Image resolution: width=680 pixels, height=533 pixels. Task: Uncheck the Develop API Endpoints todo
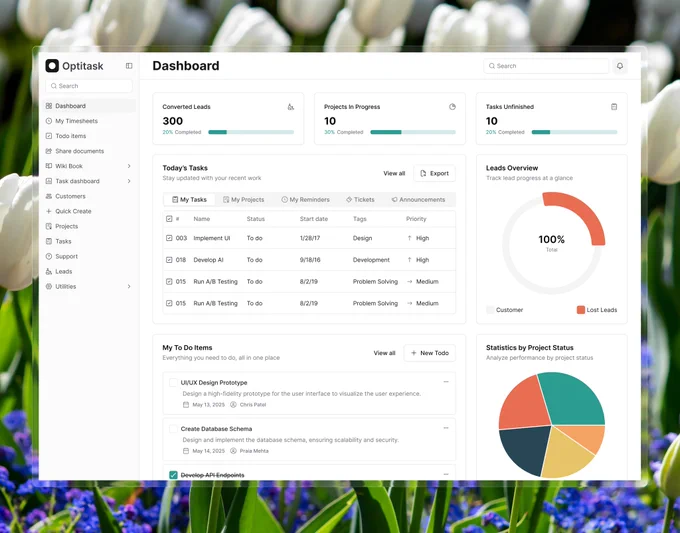(173, 475)
